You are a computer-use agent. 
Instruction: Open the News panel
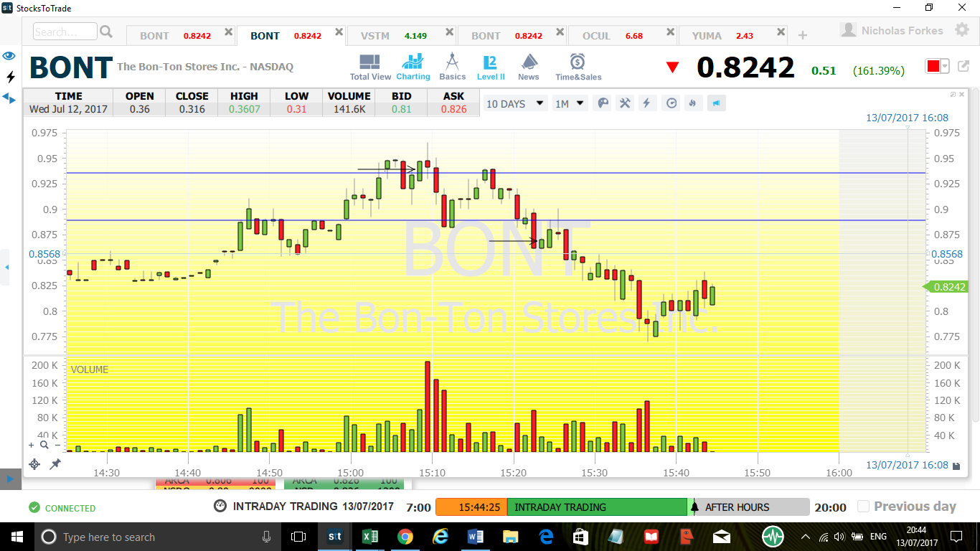(x=529, y=67)
